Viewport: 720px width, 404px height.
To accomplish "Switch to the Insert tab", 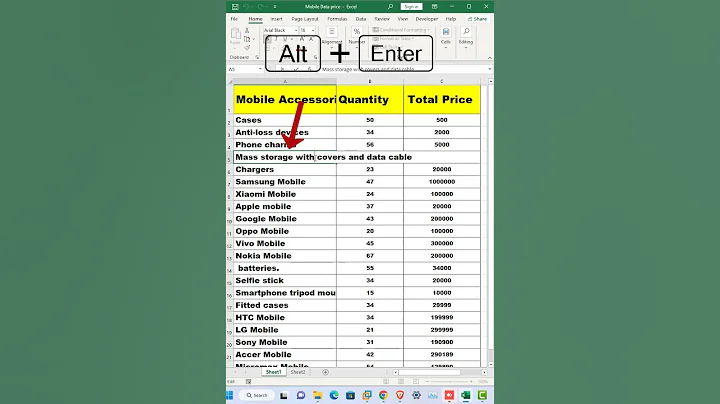I will 276,19.
